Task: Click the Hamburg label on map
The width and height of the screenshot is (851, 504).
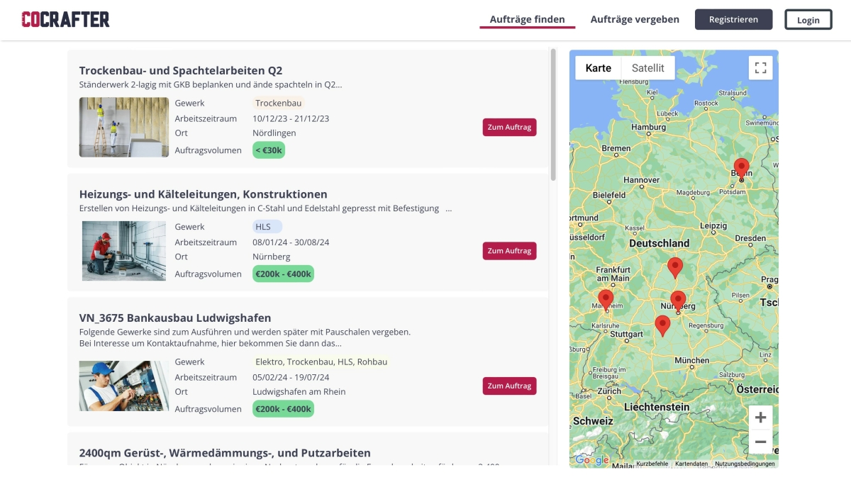Action: (649, 128)
